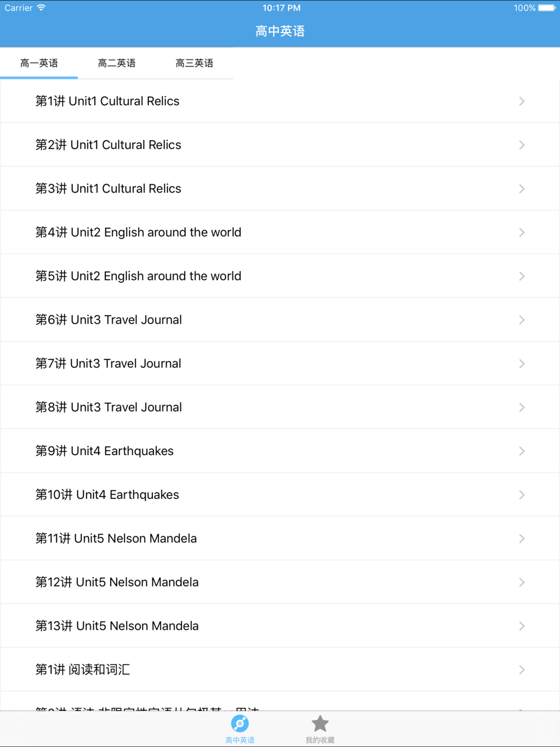
Task: Open 我的收藏 star icon in bottom bar
Action: click(x=320, y=723)
